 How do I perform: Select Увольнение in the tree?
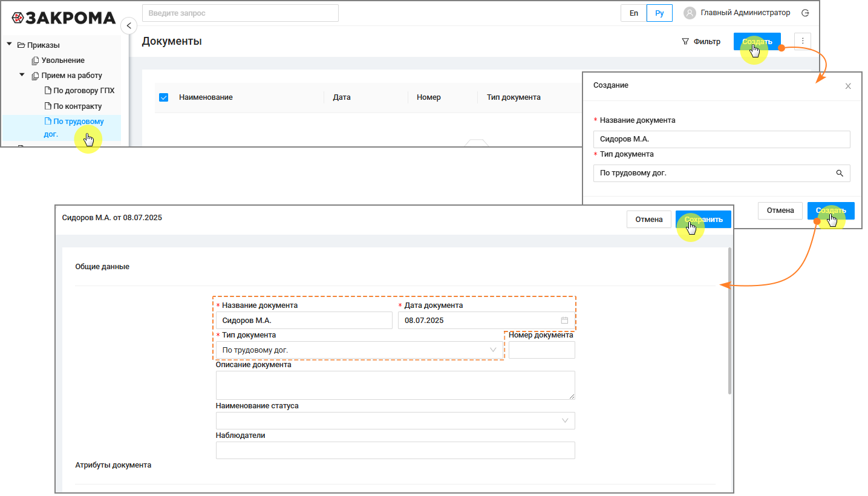point(63,60)
